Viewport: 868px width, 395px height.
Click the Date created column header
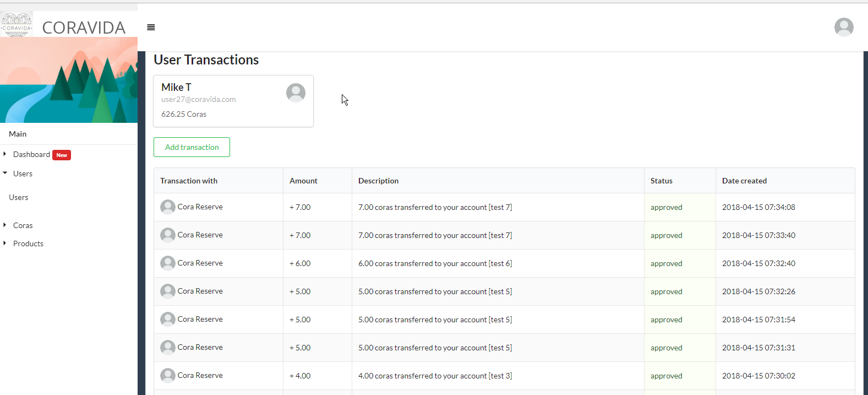(x=744, y=181)
